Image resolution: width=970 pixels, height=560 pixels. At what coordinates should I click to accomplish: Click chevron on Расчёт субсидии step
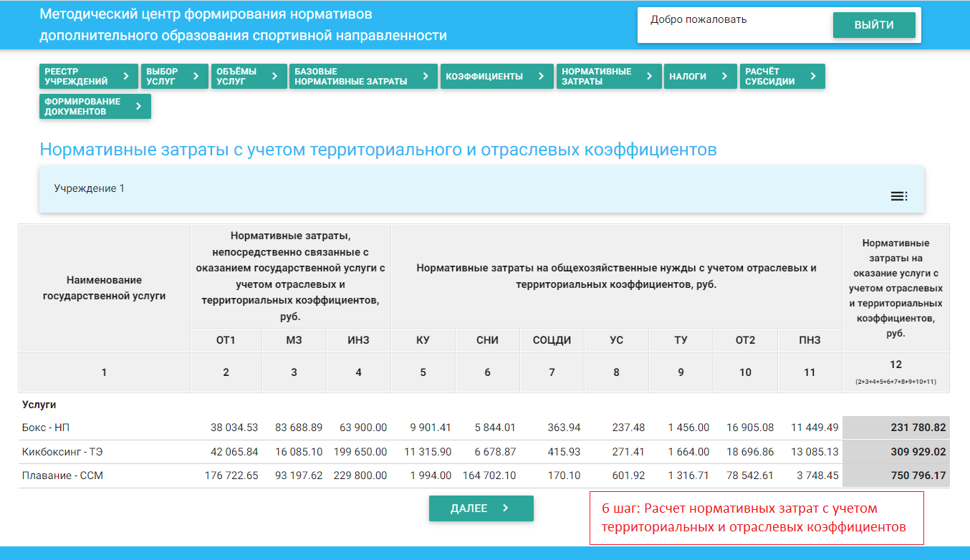[x=812, y=76]
